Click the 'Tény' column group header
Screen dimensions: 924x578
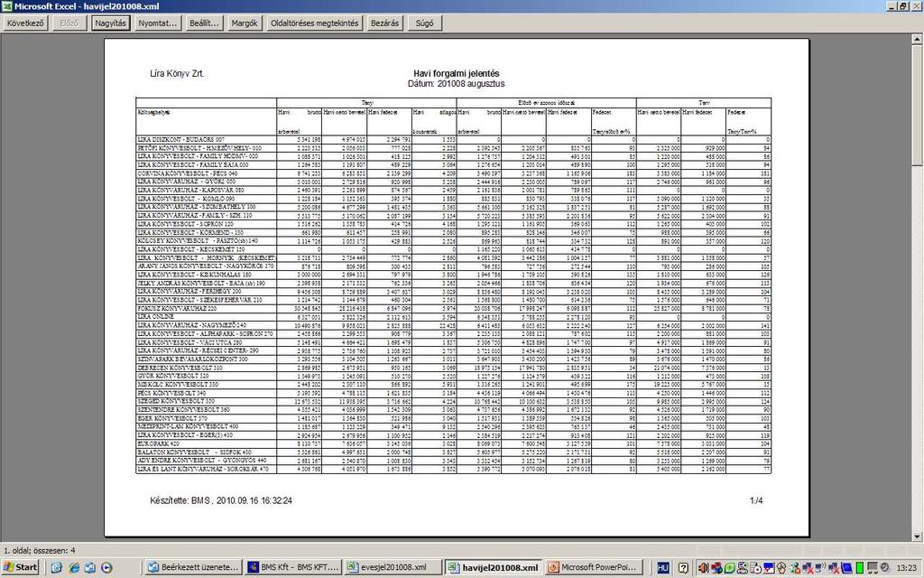(366, 103)
